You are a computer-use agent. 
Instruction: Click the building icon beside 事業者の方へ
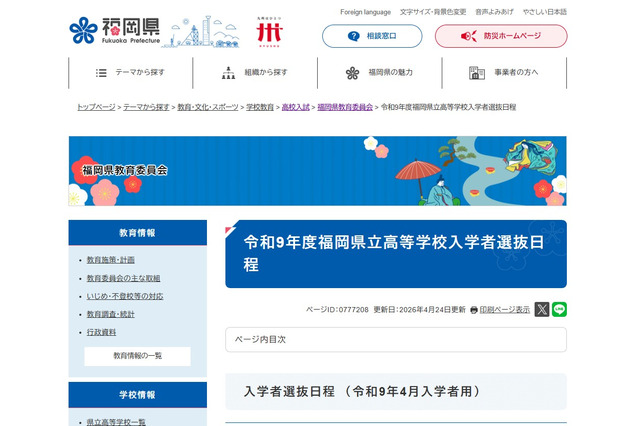pos(476,73)
